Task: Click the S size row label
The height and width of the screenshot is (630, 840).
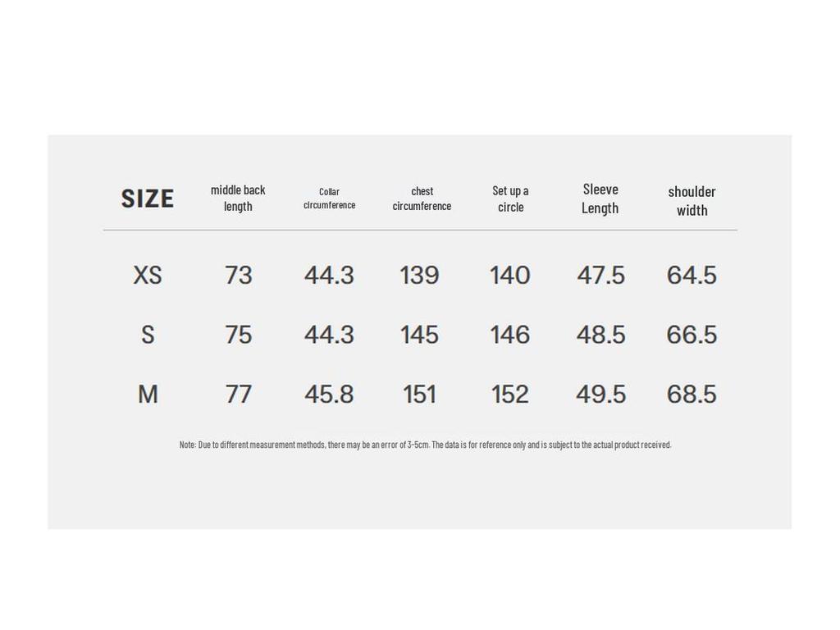Action: (148, 335)
